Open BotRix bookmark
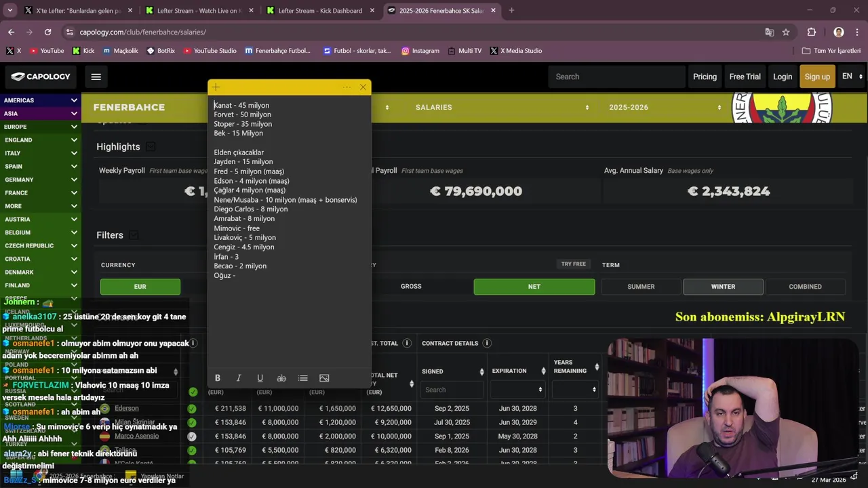Viewport: 868px width, 488px height. point(161,51)
